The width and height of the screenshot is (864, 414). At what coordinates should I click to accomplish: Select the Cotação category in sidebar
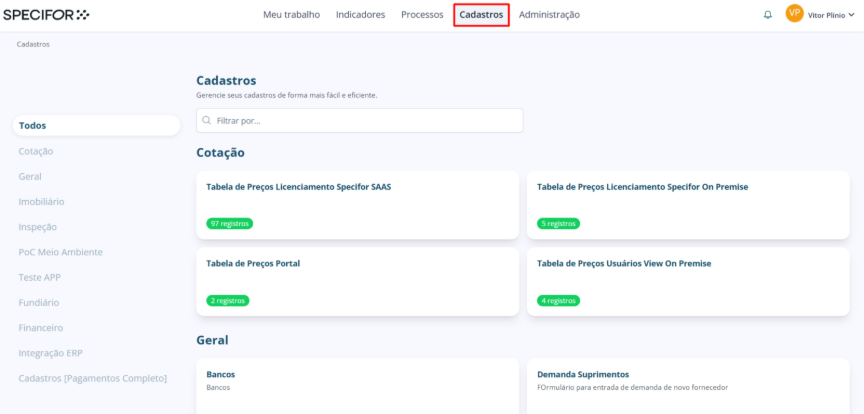(36, 151)
